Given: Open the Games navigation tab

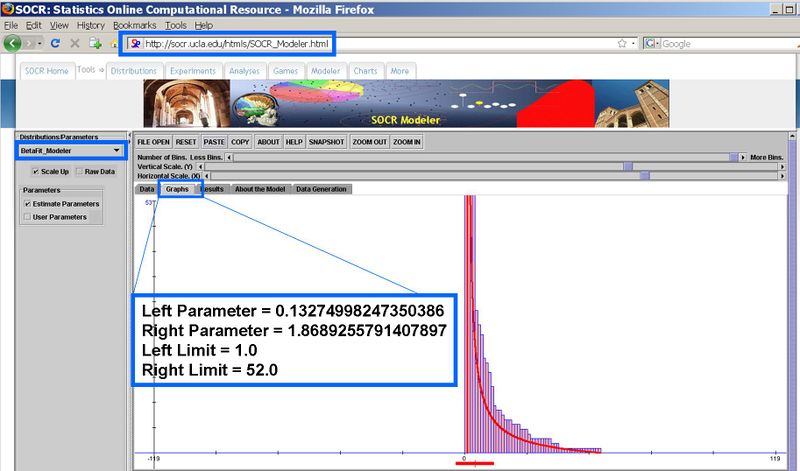Looking at the screenshot, I should (285, 71).
